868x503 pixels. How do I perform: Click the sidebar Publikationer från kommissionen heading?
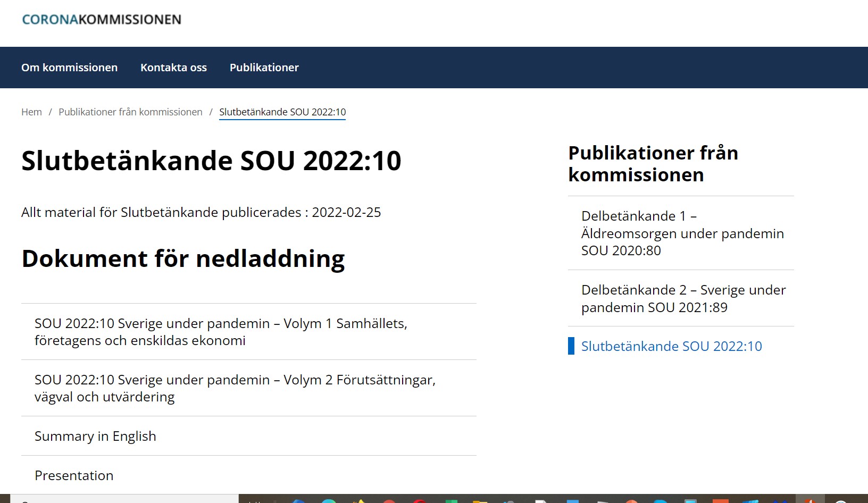point(653,164)
